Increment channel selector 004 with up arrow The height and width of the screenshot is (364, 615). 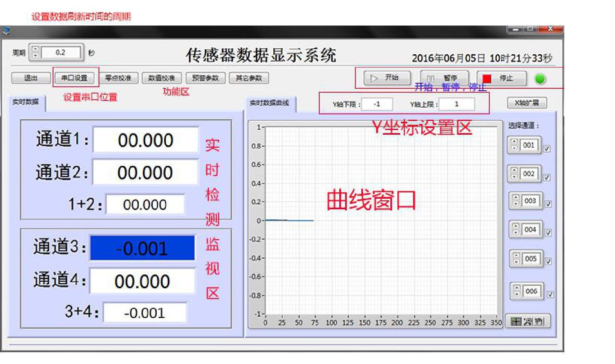[x=516, y=226]
